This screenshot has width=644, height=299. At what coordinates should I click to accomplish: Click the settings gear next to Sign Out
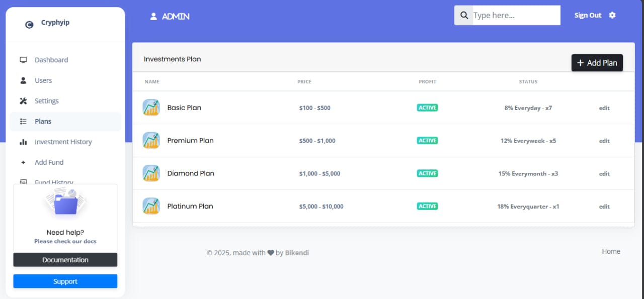click(612, 15)
